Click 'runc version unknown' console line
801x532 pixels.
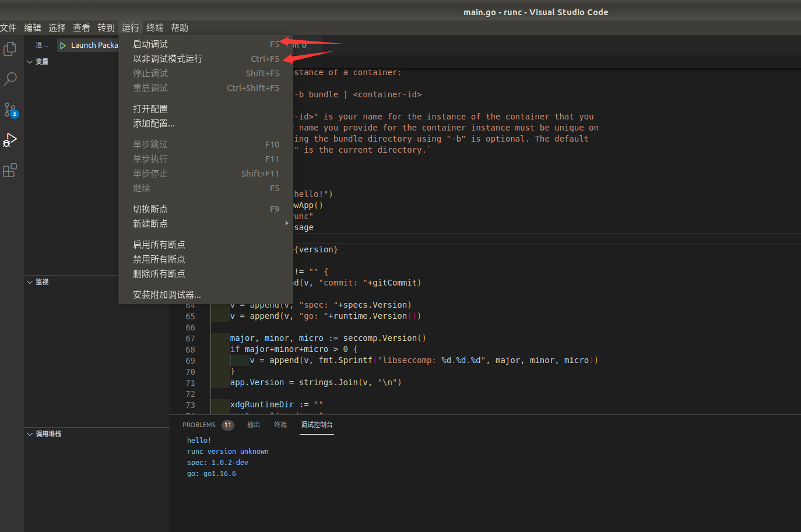point(228,452)
